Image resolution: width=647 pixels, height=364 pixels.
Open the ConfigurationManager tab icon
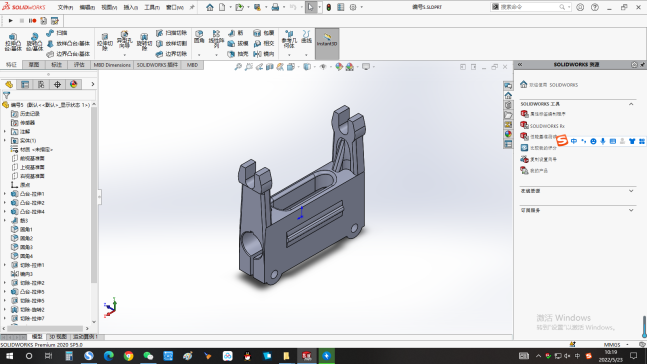41,84
